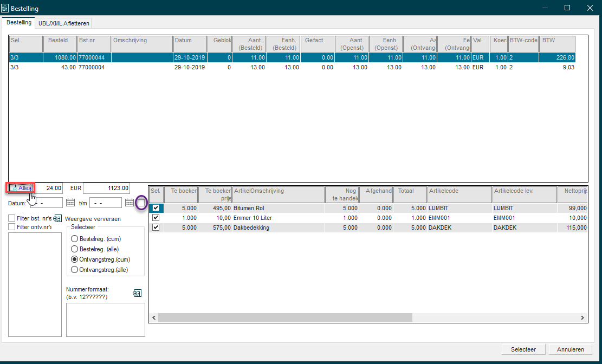Viewport: 602px width, 364px height.
Task: Click the Dakbedekking description cell
Action: pos(279,227)
